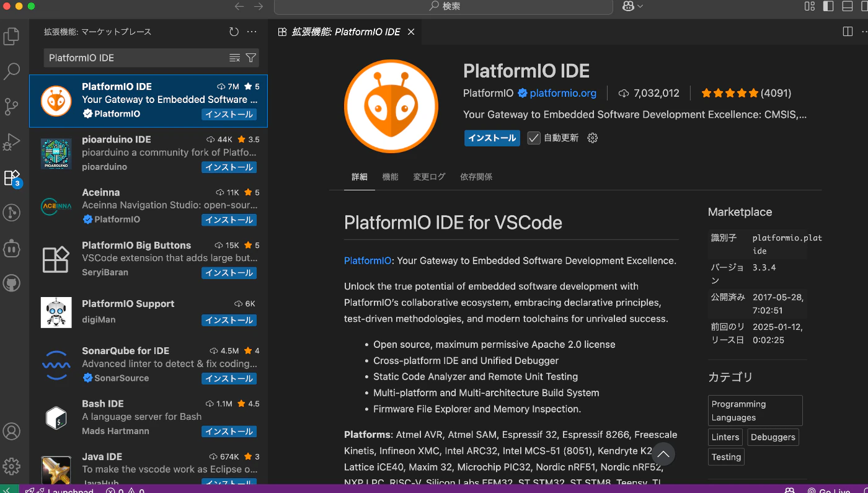Toggle the bottom panel layout icon
This screenshot has height=493, width=868.
pyautogui.click(x=848, y=6)
